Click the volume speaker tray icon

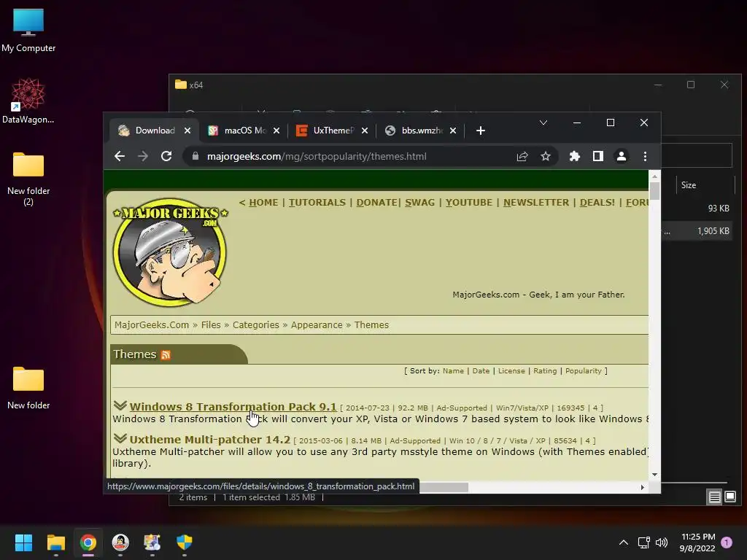662,542
